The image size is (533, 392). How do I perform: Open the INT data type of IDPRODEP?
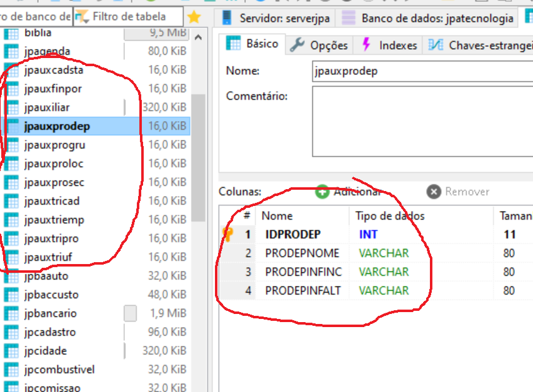pos(368,234)
